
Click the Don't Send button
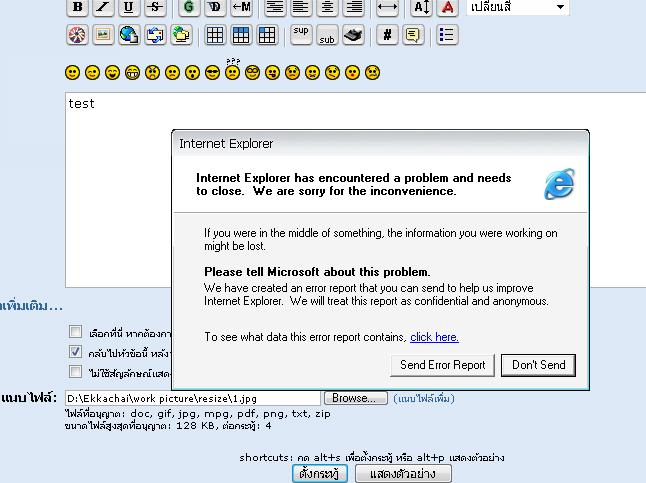(538, 365)
